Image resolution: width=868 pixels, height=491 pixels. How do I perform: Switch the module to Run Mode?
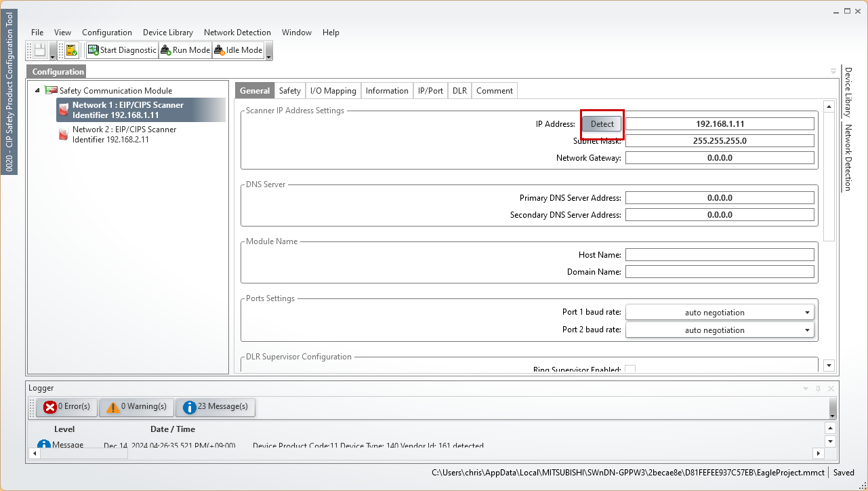tap(185, 50)
